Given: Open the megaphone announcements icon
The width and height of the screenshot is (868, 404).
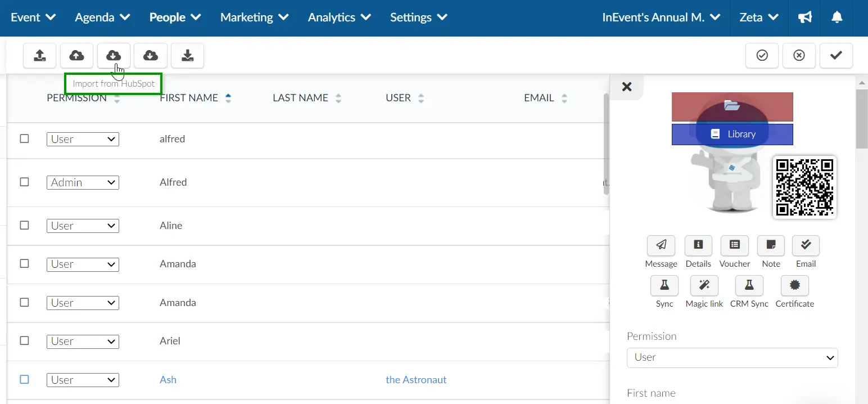Looking at the screenshot, I should tap(805, 17).
